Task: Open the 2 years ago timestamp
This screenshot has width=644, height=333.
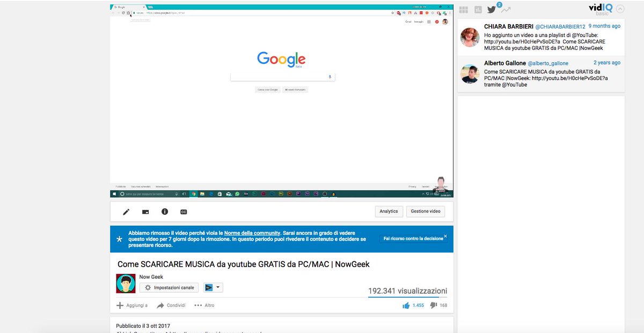Action: (607, 63)
